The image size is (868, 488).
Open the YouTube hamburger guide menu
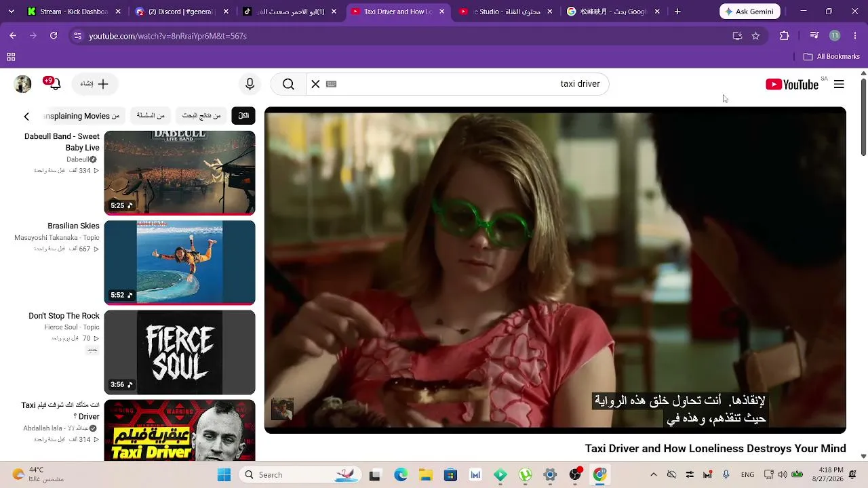(839, 84)
